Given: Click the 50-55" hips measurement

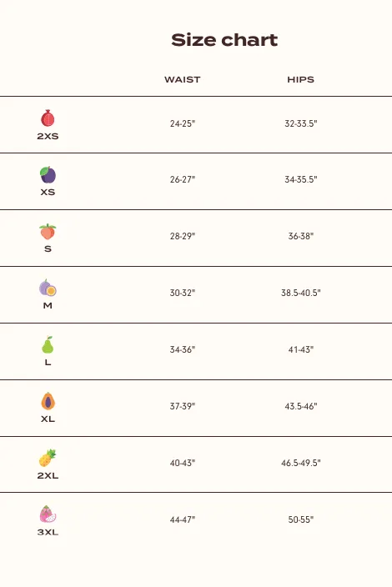Looking at the screenshot, I should pyautogui.click(x=301, y=519).
